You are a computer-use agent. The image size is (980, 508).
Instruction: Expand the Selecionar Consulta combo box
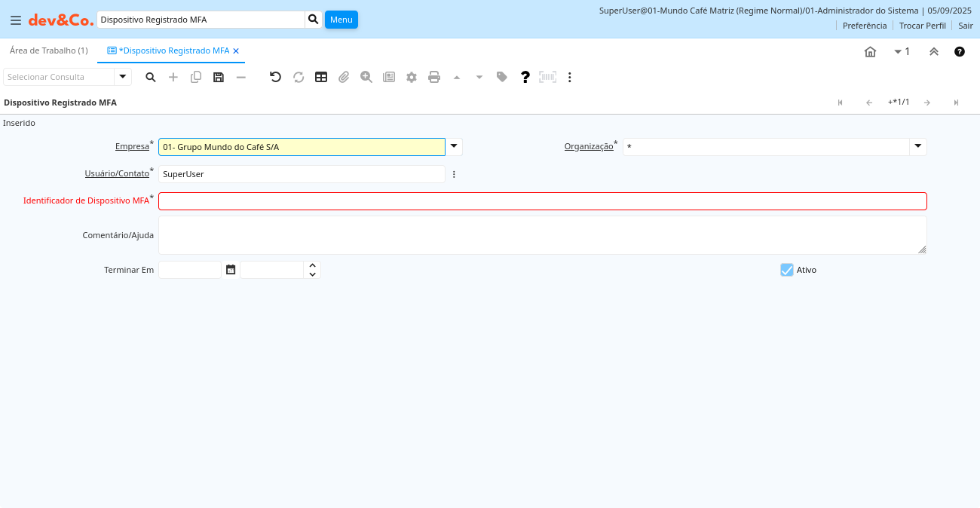pos(122,77)
